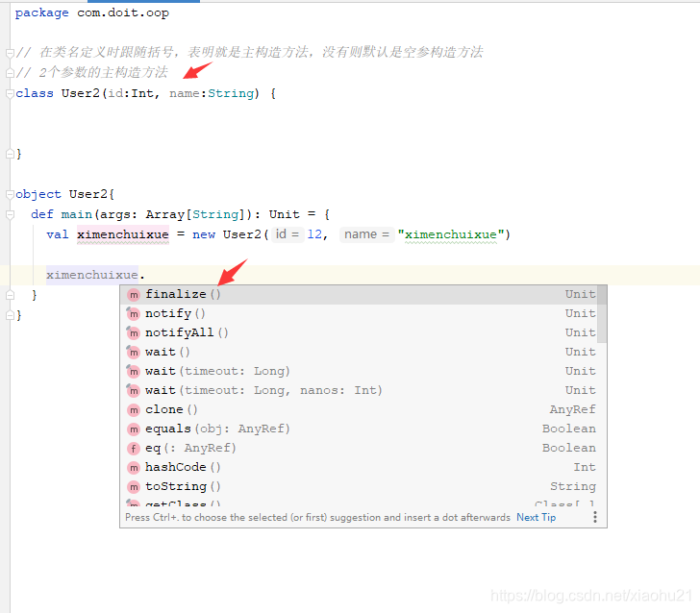The height and width of the screenshot is (613, 700).
Task: Click the String return type of toString
Action: pyautogui.click(x=573, y=486)
